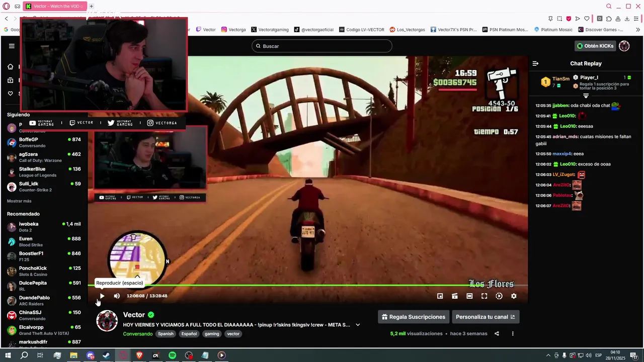This screenshot has width=644, height=362.
Task: Mute the video player volume
Action: [117, 296]
